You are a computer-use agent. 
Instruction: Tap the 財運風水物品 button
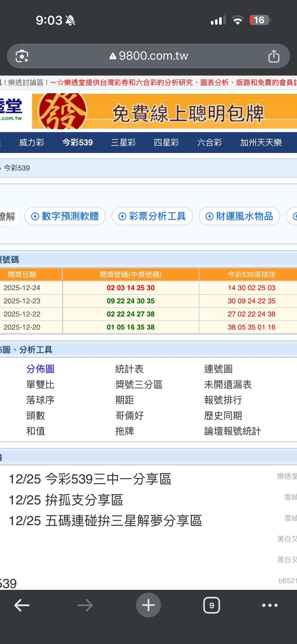click(x=239, y=216)
